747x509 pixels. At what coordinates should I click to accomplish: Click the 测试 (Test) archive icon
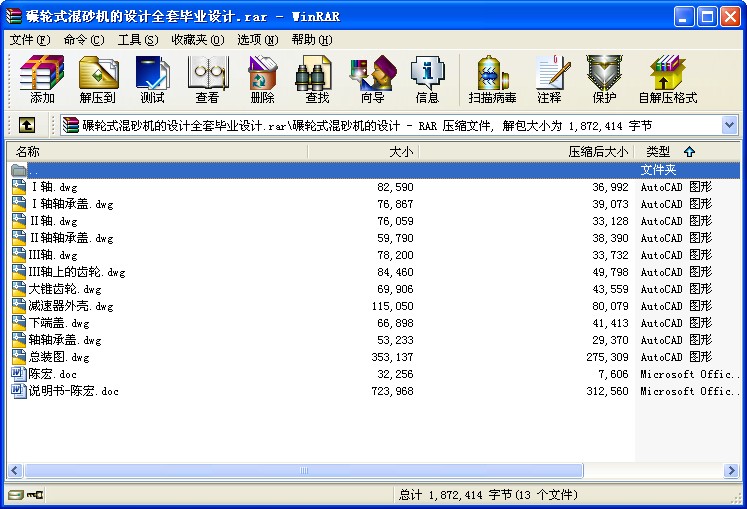click(x=152, y=80)
